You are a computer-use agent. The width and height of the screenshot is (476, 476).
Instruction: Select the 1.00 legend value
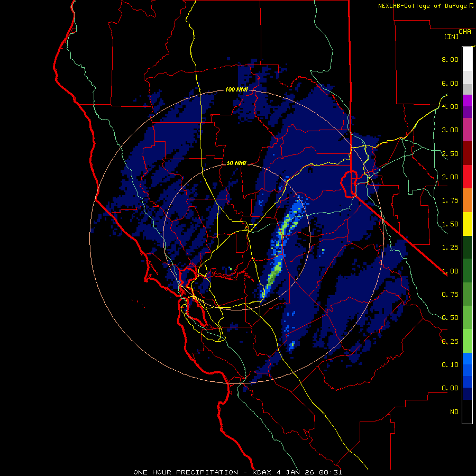(x=450, y=271)
